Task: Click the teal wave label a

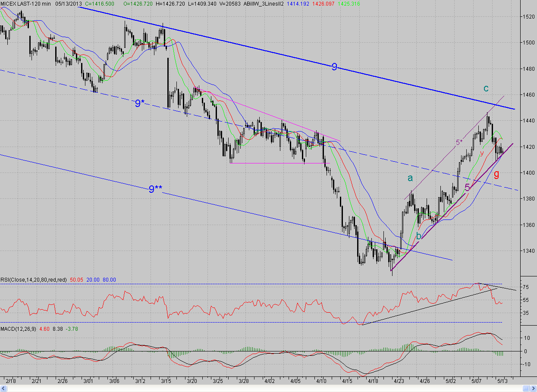Action: (410, 177)
